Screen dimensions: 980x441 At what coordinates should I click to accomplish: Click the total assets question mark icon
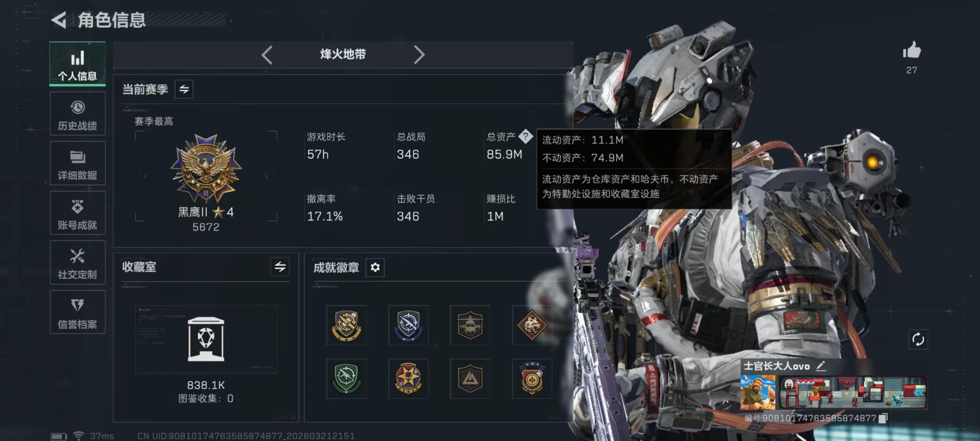pyautogui.click(x=526, y=136)
